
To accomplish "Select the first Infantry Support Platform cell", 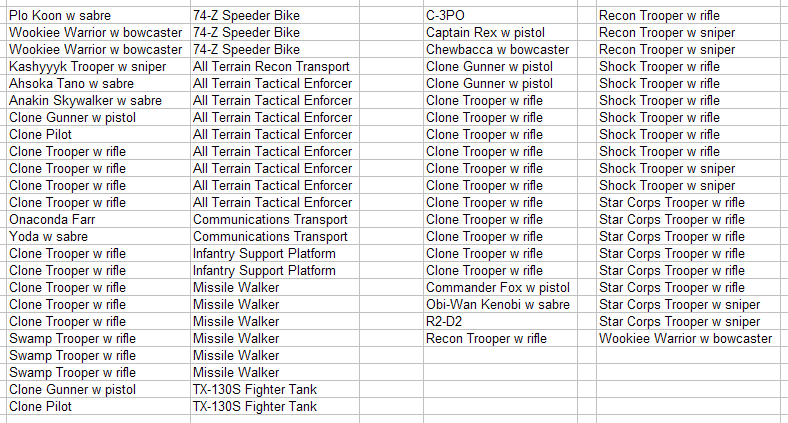I will (x=275, y=254).
